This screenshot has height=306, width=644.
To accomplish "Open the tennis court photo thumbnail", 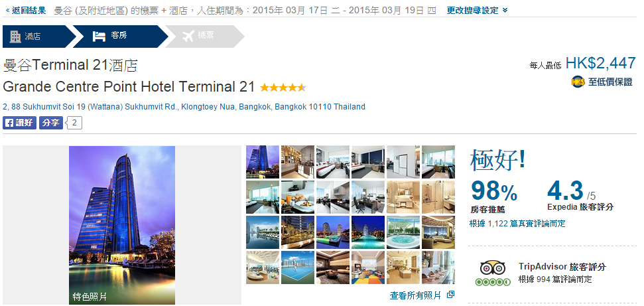I will coord(298,268).
